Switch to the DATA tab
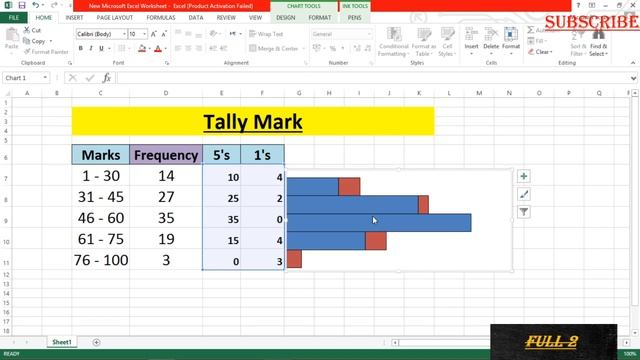This screenshot has height=360, width=640. (196, 18)
